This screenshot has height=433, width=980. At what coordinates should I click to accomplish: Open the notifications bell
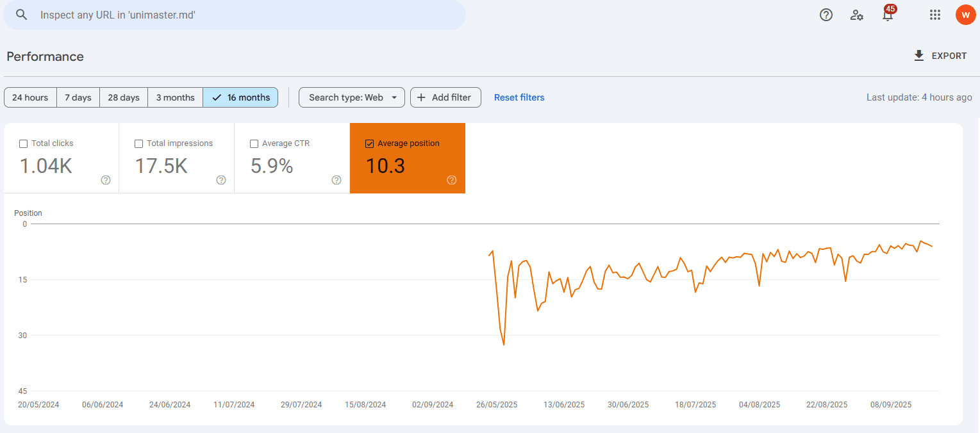tap(887, 15)
